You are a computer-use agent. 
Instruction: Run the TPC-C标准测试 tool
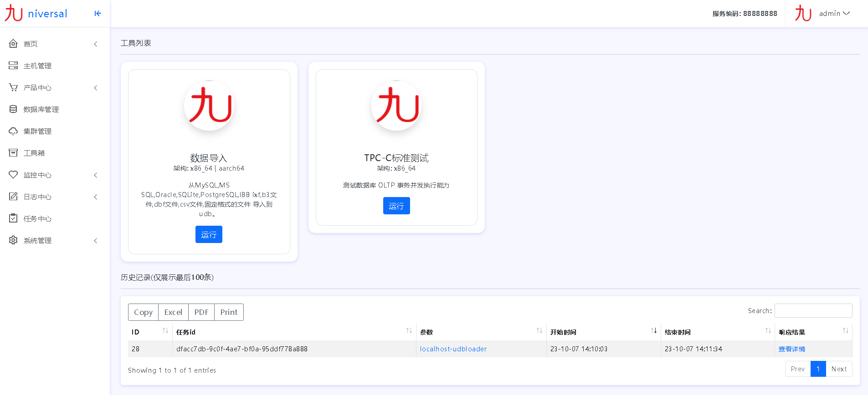(x=396, y=206)
